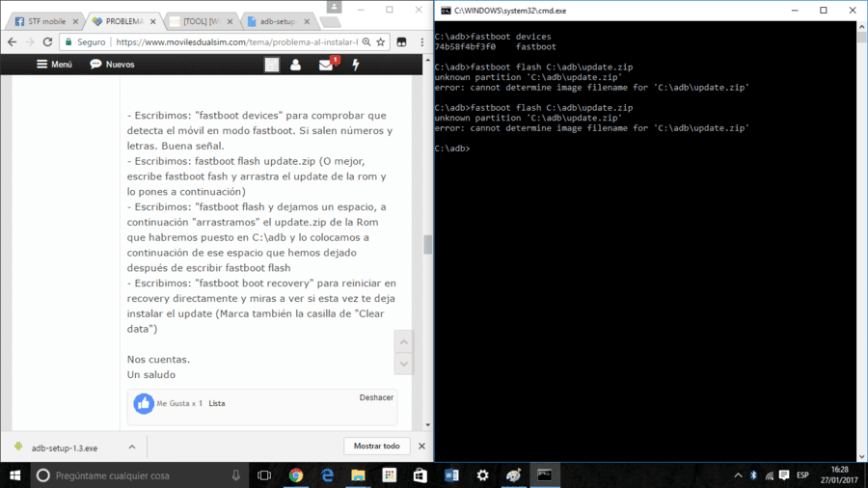Open Chrome three-dot menu
The height and width of the screenshot is (488, 868).
[x=421, y=42]
